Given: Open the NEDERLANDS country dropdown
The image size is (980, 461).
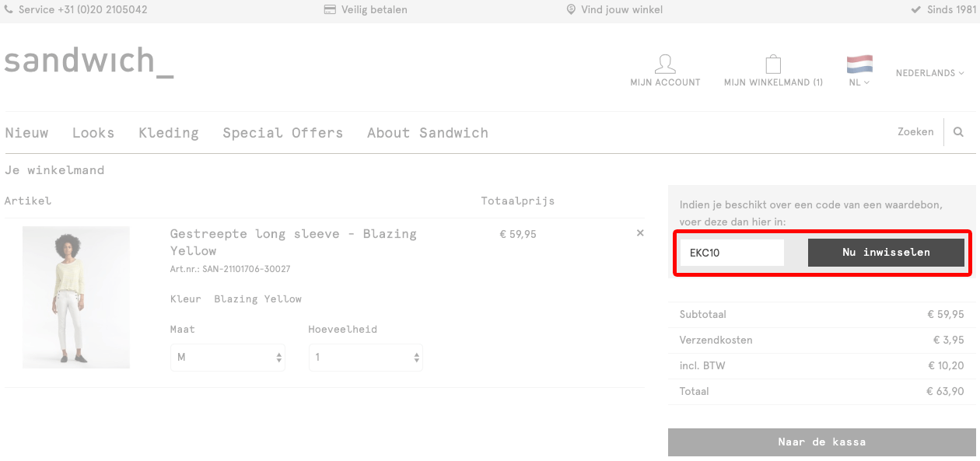Looking at the screenshot, I should pos(929,73).
